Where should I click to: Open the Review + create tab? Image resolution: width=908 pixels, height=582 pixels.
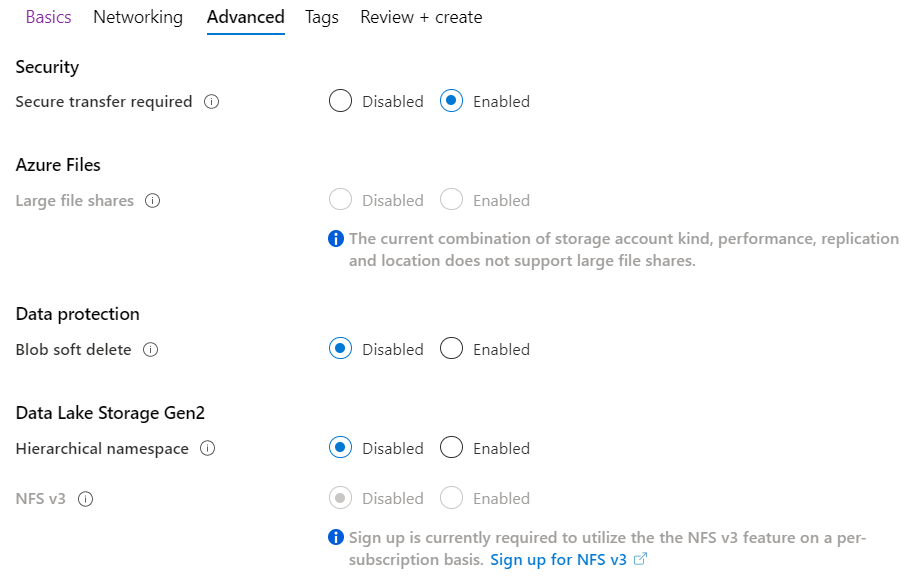click(x=421, y=17)
